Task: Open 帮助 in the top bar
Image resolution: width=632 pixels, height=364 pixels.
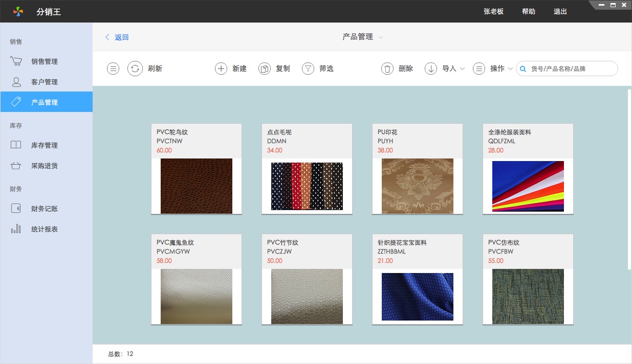Action: (x=529, y=11)
